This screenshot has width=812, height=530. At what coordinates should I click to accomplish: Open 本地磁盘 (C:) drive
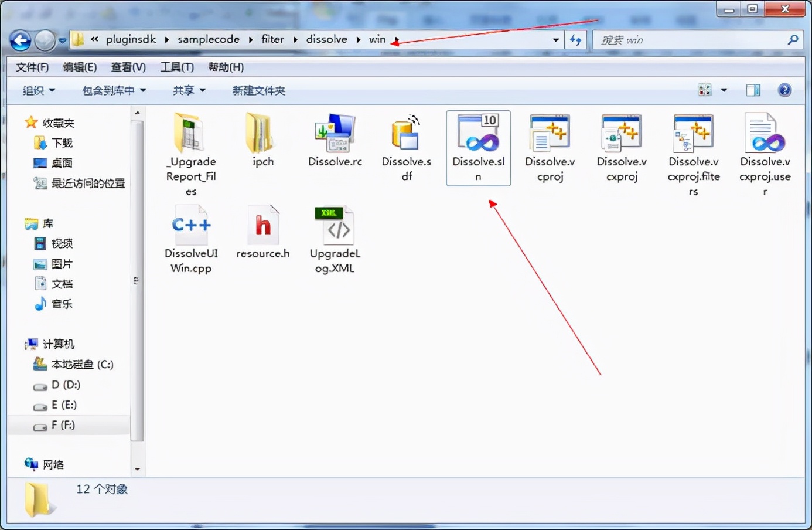(82, 364)
